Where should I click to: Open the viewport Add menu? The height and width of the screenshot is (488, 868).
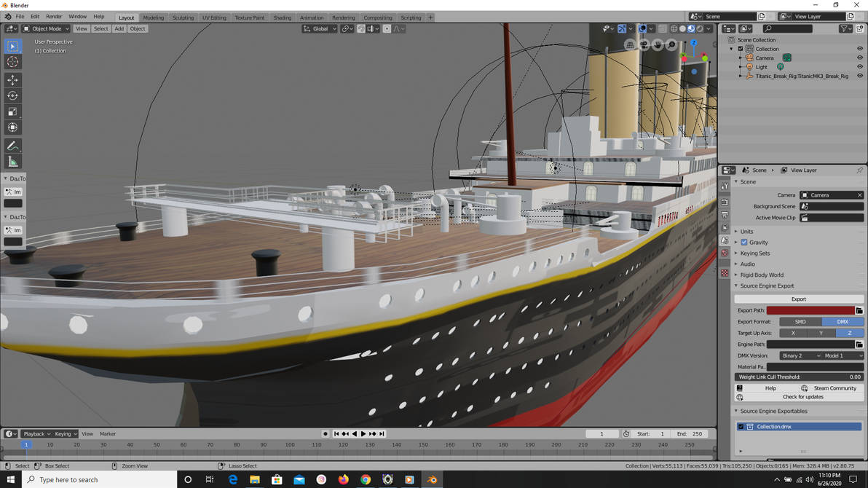(119, 29)
